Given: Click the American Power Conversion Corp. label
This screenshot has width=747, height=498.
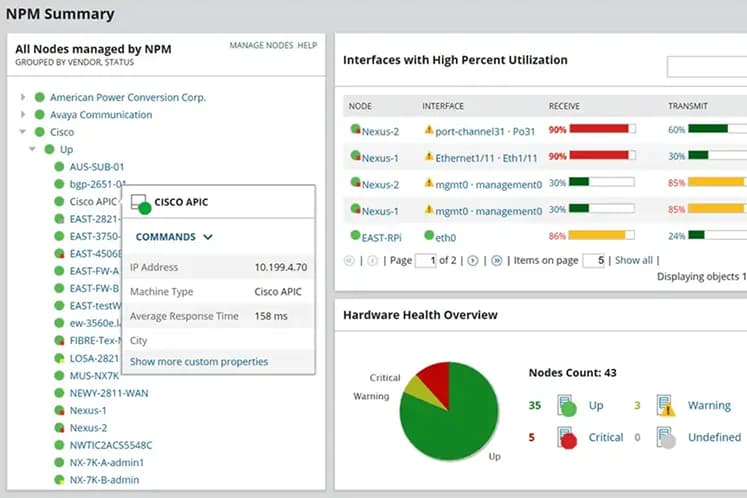Looking at the screenshot, I should pyautogui.click(x=128, y=97).
